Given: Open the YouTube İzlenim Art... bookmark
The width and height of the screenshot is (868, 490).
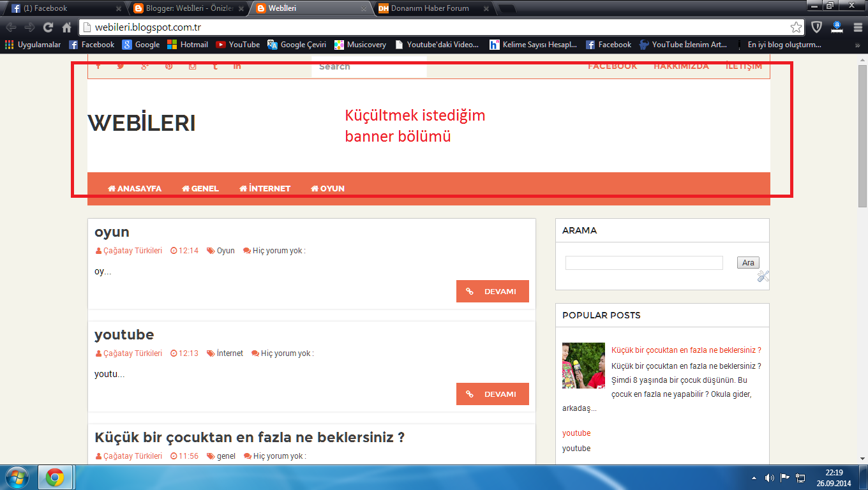Looking at the screenshot, I should pyautogui.click(x=683, y=45).
